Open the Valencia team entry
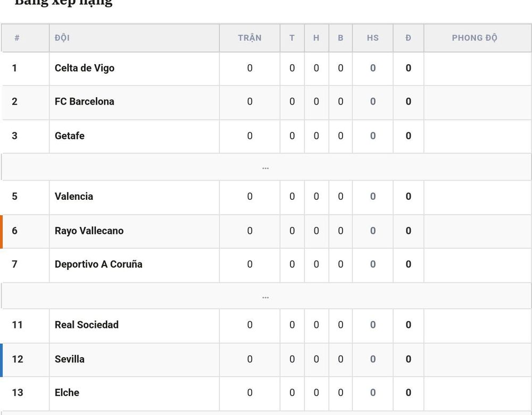 (x=74, y=197)
